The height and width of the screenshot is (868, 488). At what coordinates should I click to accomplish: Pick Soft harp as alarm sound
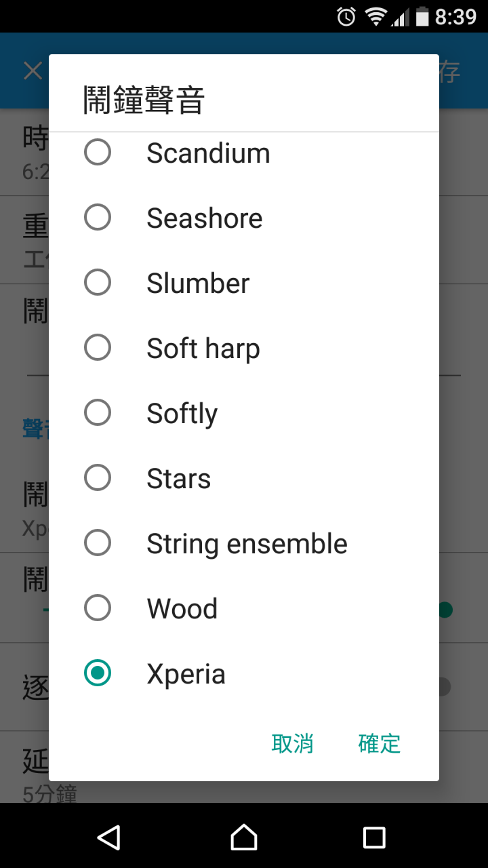[x=244, y=349]
